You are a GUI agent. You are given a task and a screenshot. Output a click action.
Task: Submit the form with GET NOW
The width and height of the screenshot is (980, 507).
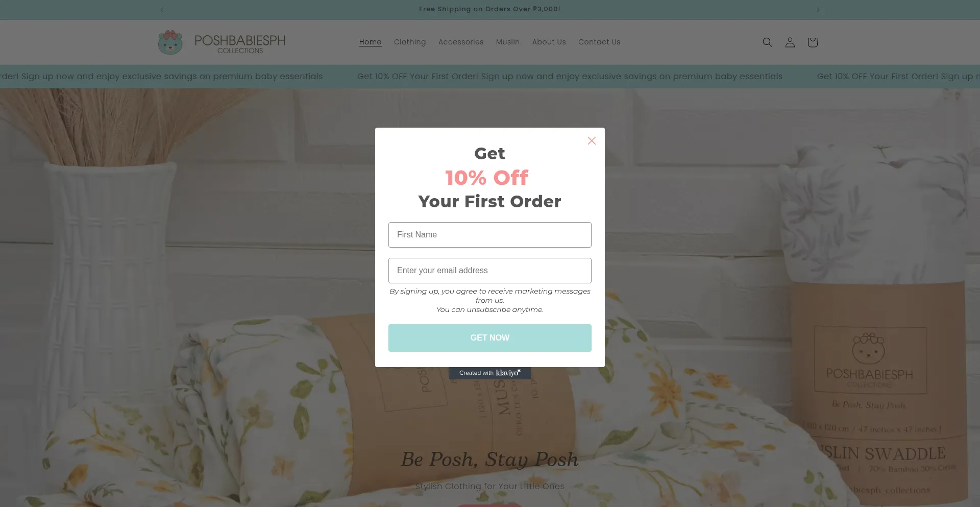tap(490, 338)
